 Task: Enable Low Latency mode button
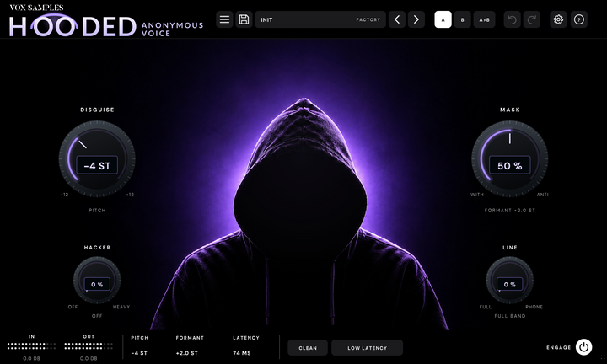click(367, 348)
